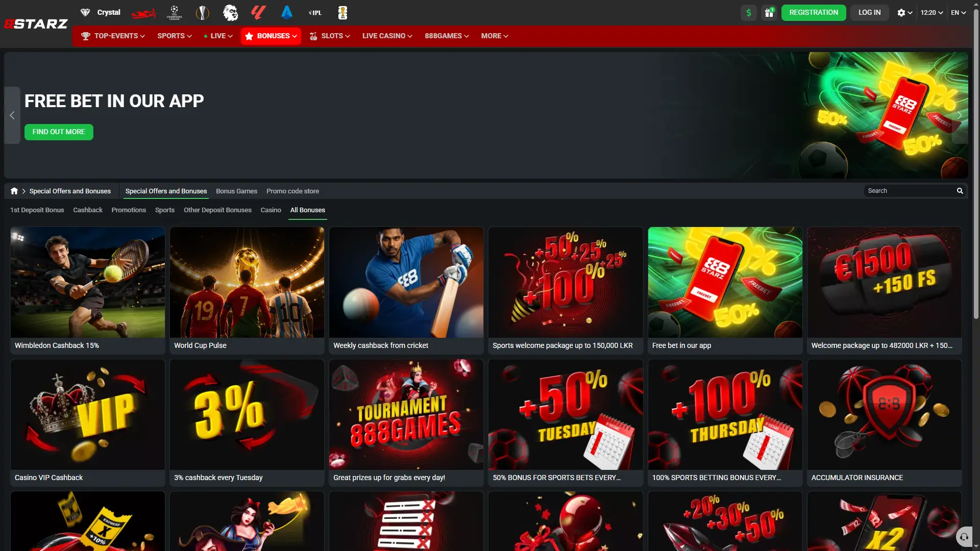Filter by Cashback bonuses
The height and width of the screenshot is (551, 980).
[x=88, y=210]
